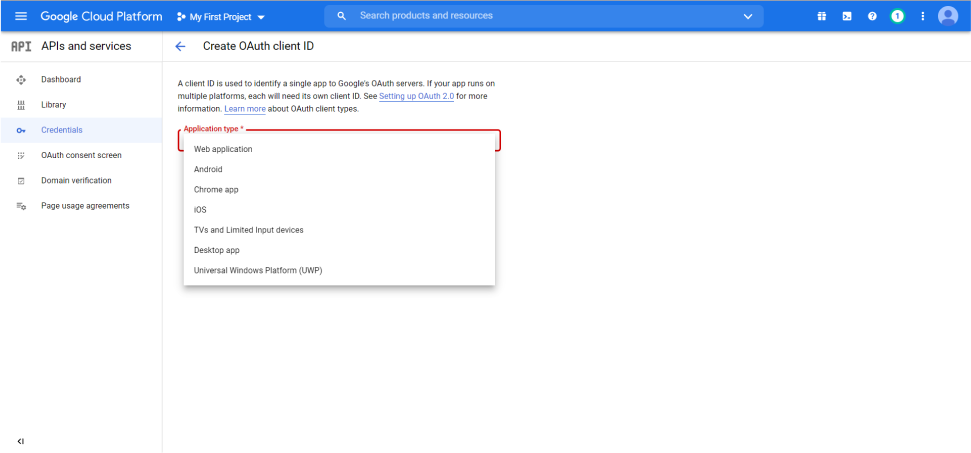Viewport: 971px width, 453px height.
Task: Expand the search bar dropdown arrow
Action: (747, 17)
